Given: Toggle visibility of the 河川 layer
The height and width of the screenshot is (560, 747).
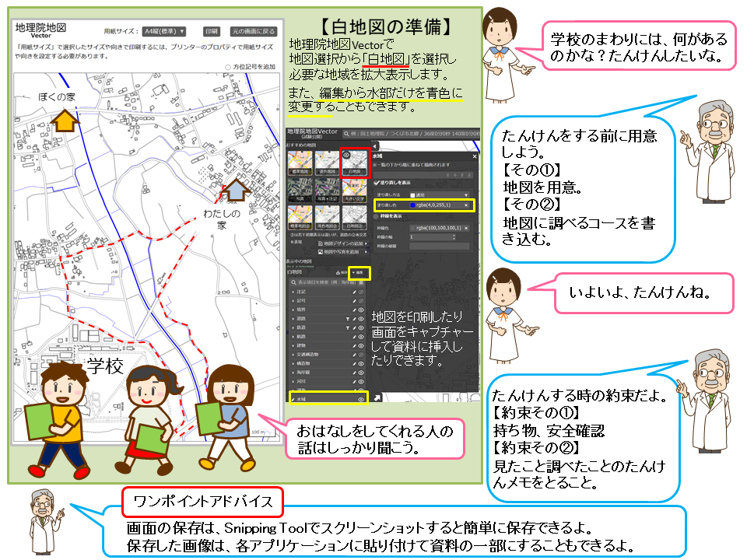Looking at the screenshot, I should 361,382.
